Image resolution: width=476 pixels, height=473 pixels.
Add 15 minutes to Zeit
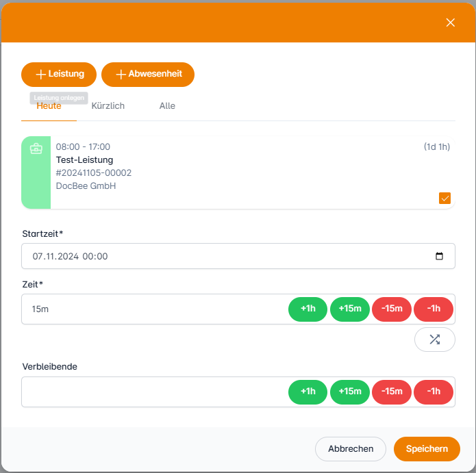pyautogui.click(x=349, y=309)
